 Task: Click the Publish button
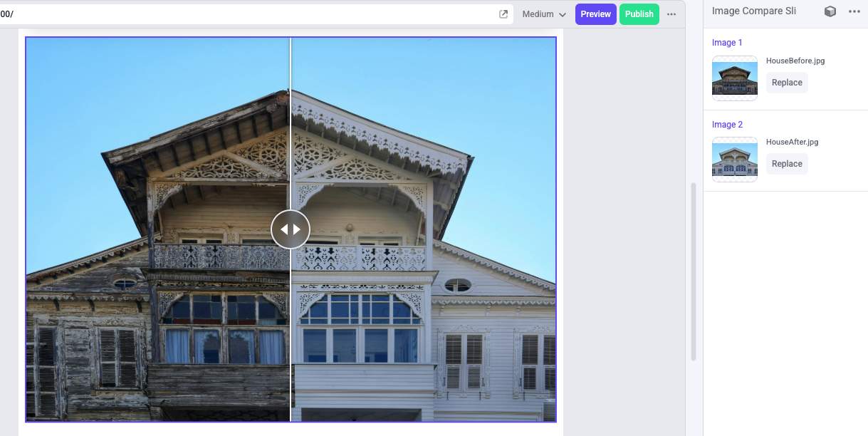click(638, 14)
